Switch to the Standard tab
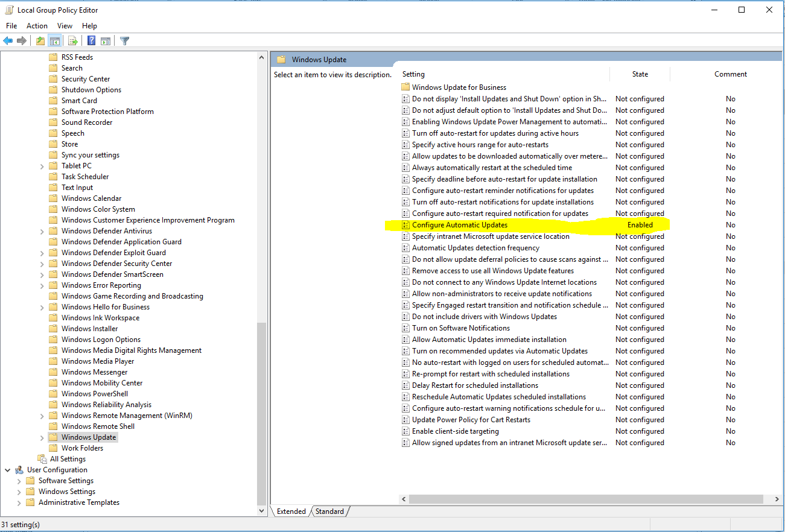This screenshot has width=785, height=532. tap(329, 511)
